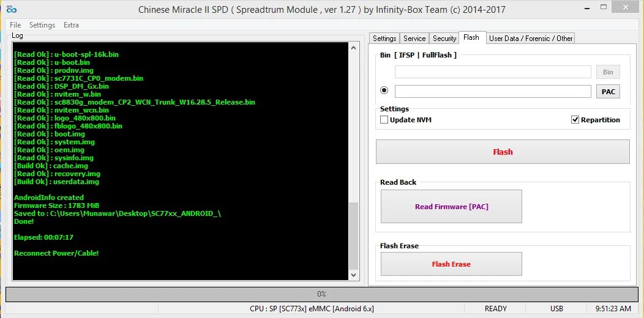Click log line 'cache.img'

click(x=51, y=166)
